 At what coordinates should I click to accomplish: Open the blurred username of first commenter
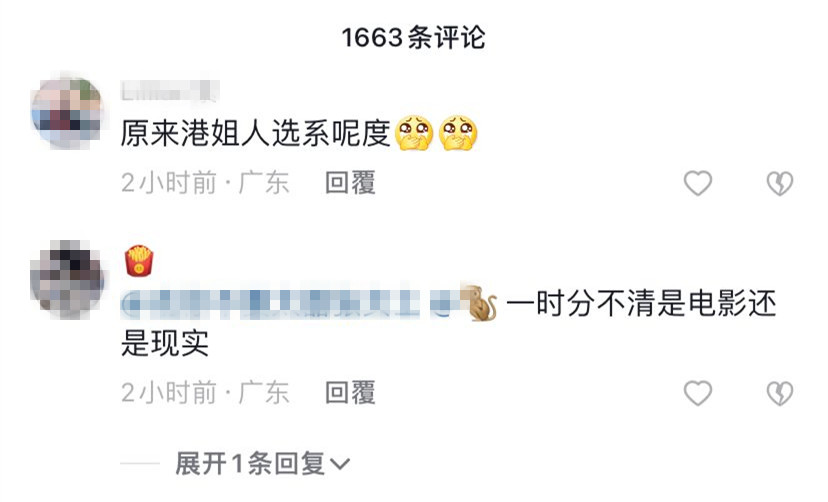click(x=170, y=90)
